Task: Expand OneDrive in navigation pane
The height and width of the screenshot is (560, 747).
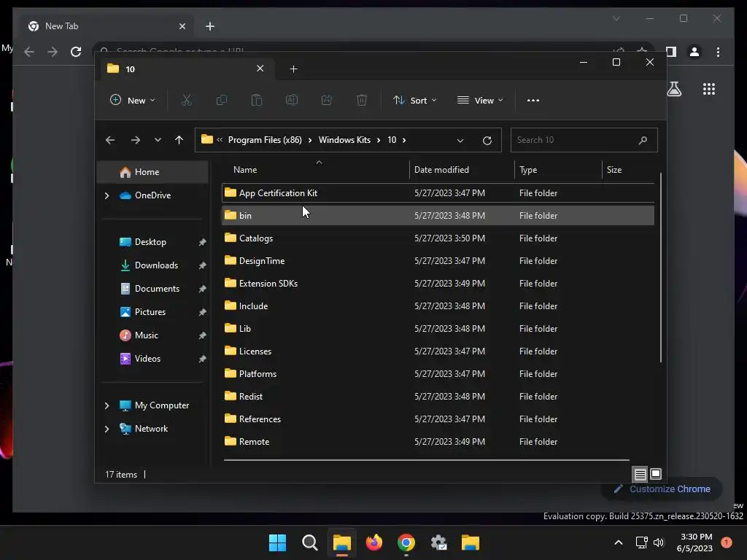Action: pos(107,195)
